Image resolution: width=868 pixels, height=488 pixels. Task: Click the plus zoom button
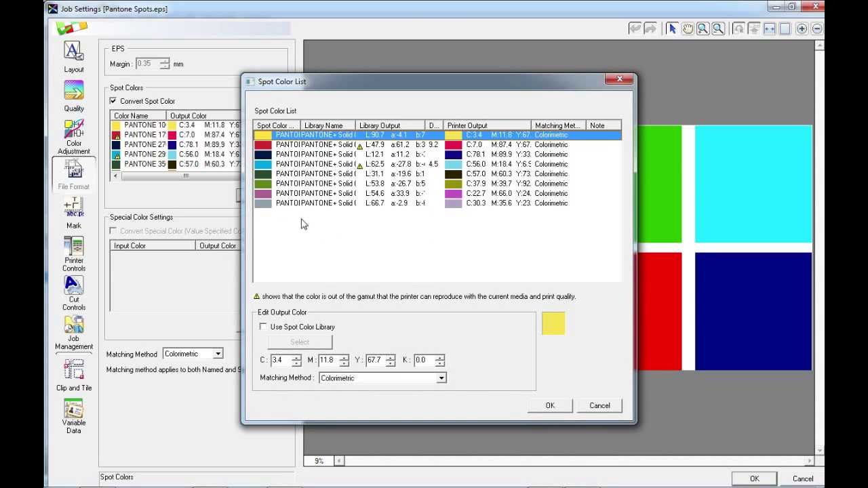[802, 28]
